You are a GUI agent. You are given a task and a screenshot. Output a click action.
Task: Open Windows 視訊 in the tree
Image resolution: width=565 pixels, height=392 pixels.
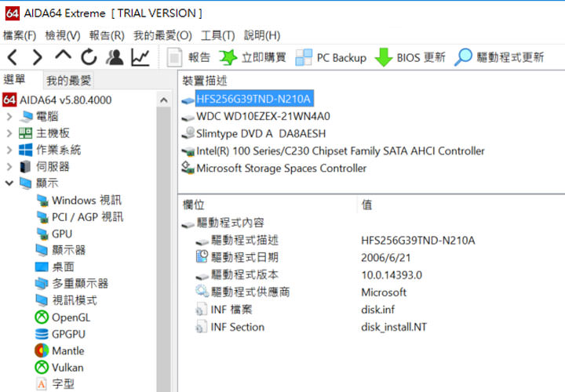[87, 200]
